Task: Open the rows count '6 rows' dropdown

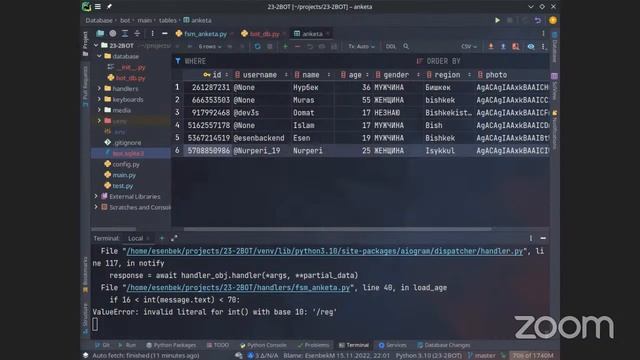Action: tap(210, 47)
